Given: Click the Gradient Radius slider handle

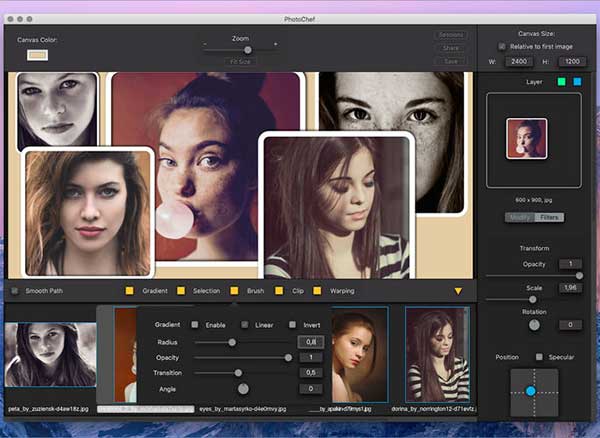Looking at the screenshot, I should [x=232, y=342].
